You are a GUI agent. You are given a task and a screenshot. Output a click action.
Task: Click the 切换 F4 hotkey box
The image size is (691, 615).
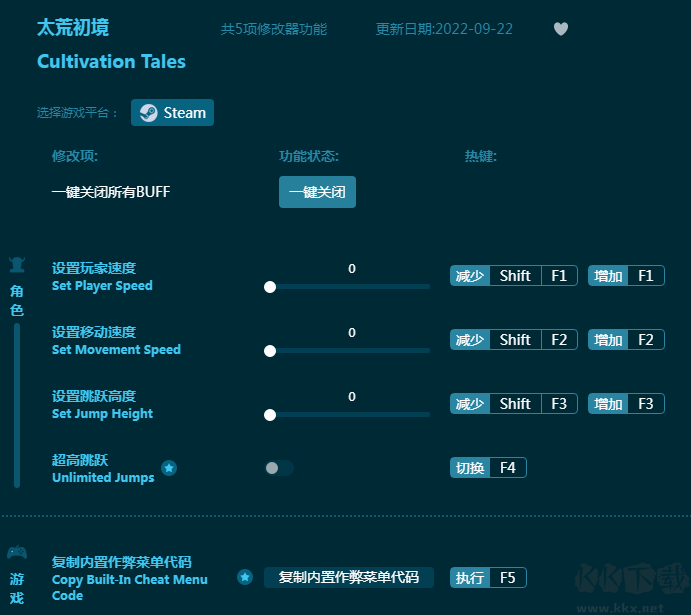pos(488,468)
